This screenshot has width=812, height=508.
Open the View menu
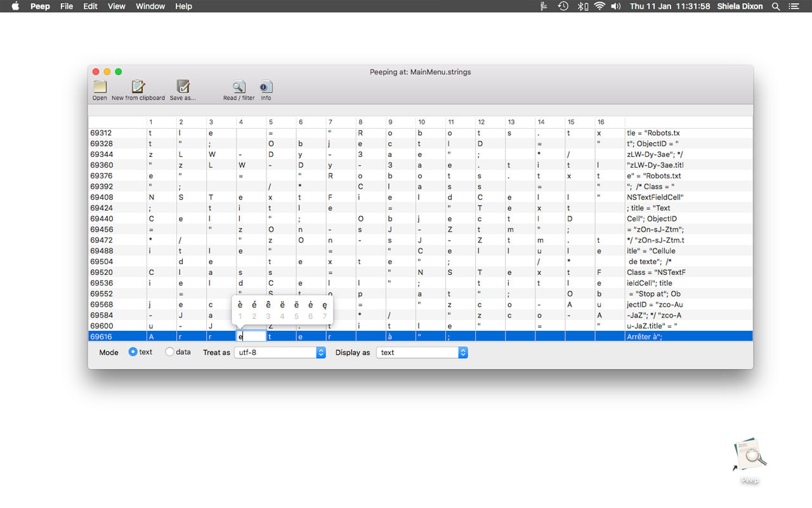click(117, 6)
